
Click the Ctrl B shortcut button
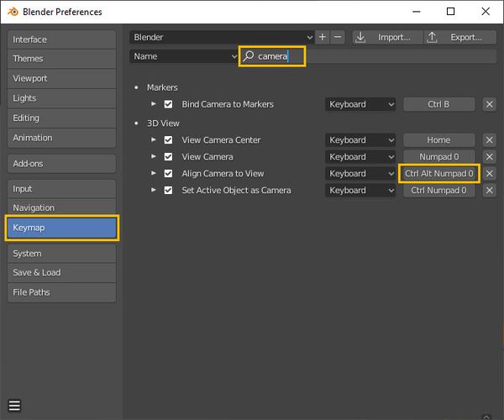(x=439, y=104)
